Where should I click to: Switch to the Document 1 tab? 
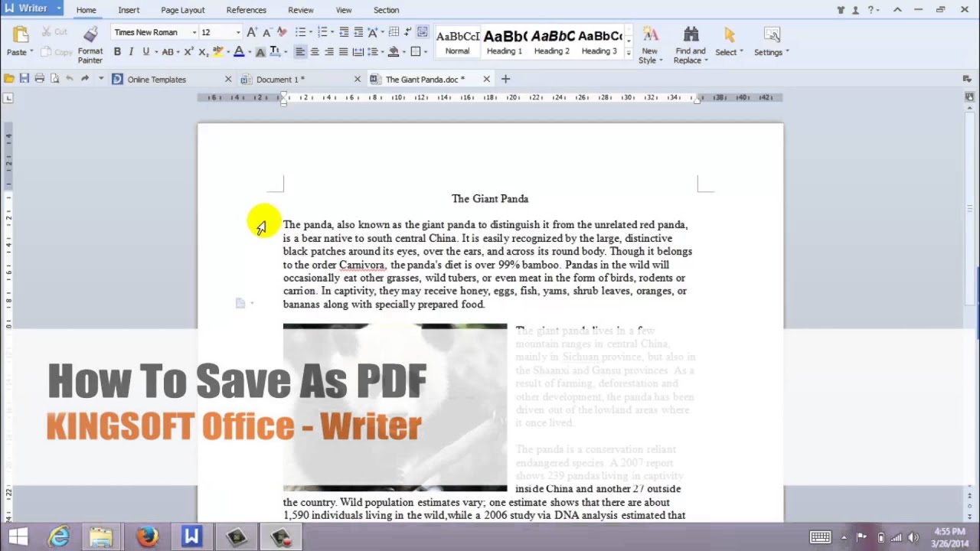coord(300,80)
